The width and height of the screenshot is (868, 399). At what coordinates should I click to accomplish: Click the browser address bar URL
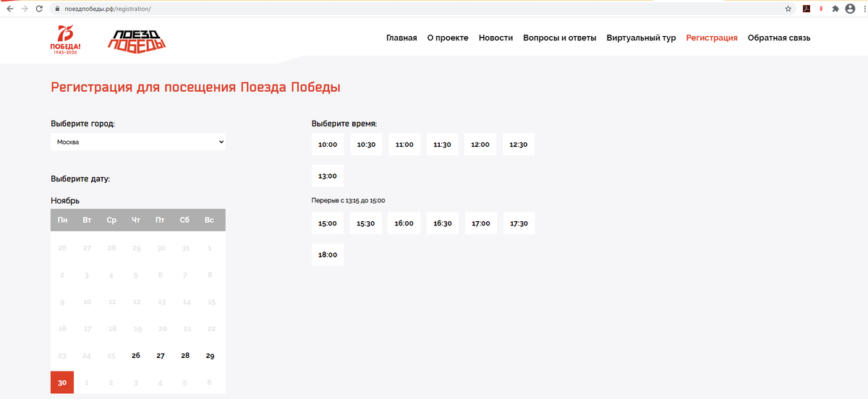[x=108, y=9]
